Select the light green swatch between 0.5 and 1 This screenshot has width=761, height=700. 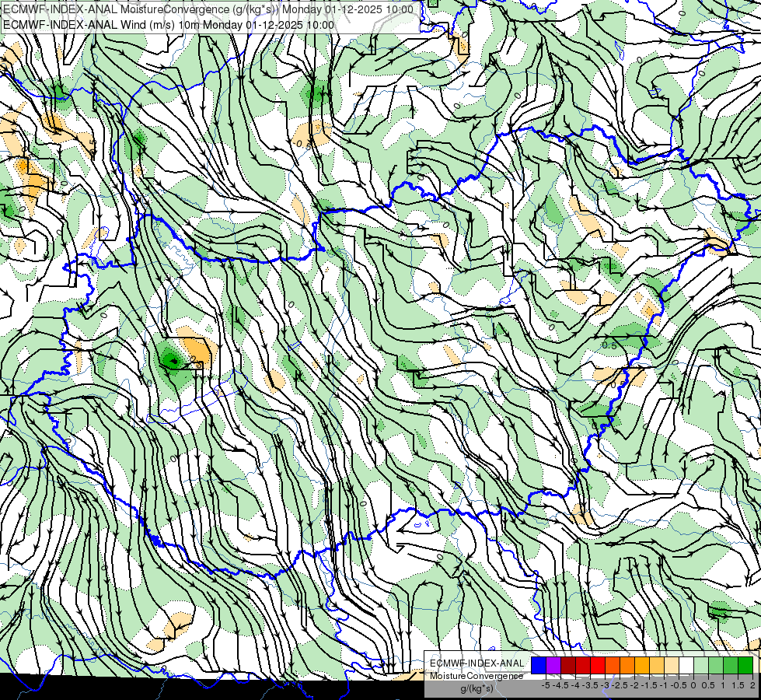[716, 665]
